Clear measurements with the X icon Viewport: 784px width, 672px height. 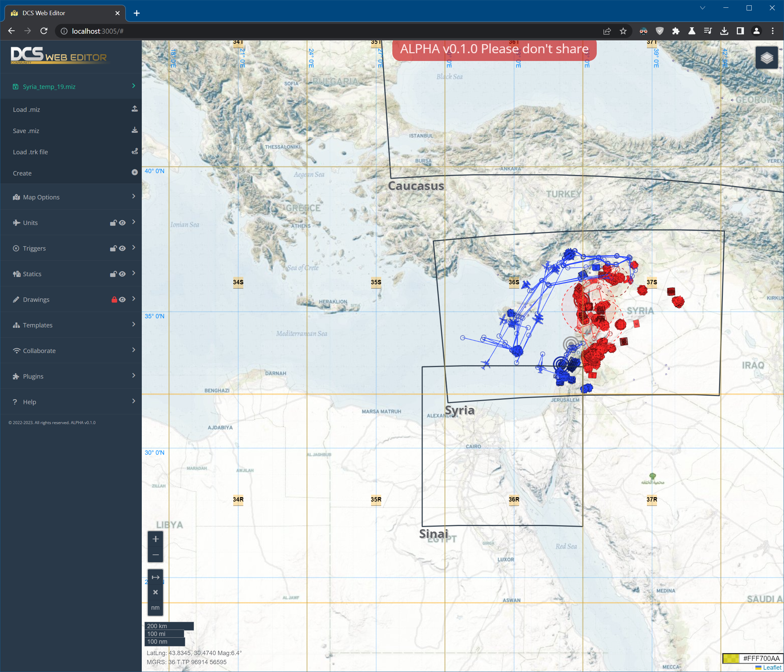pos(155,592)
